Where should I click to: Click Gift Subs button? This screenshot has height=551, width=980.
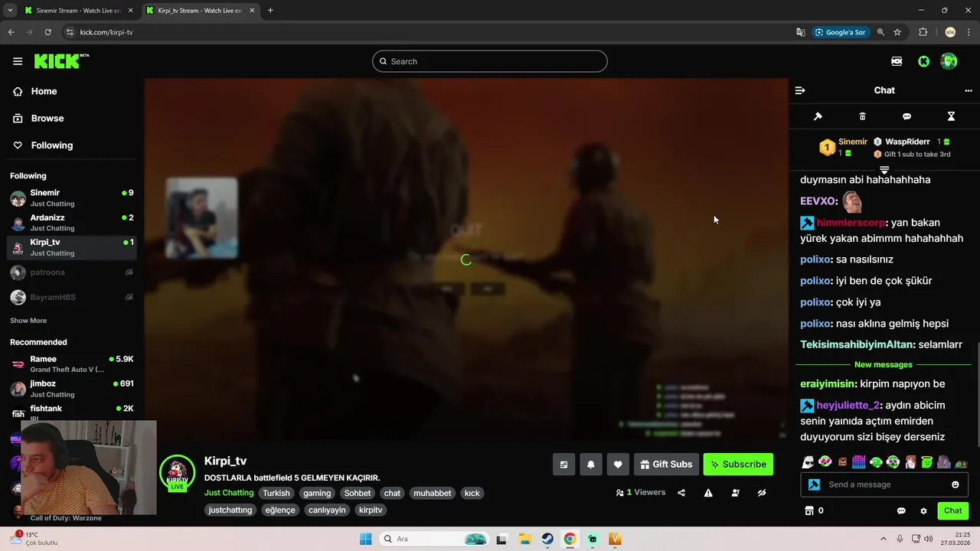click(666, 465)
